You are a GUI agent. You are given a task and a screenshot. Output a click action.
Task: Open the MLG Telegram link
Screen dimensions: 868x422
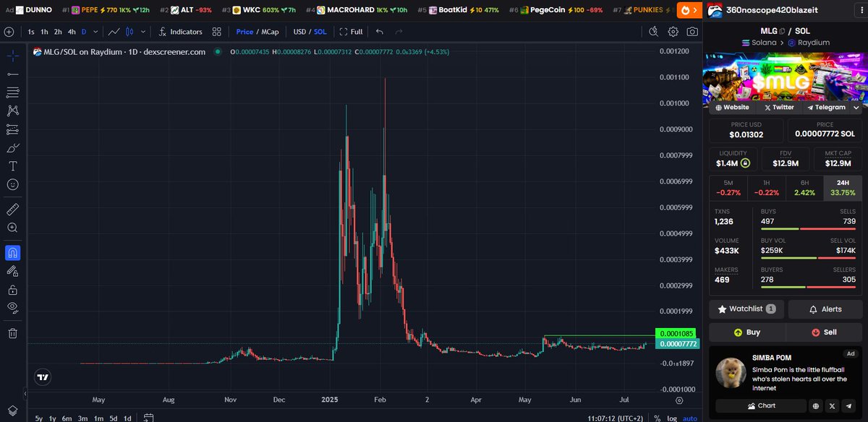pos(826,107)
